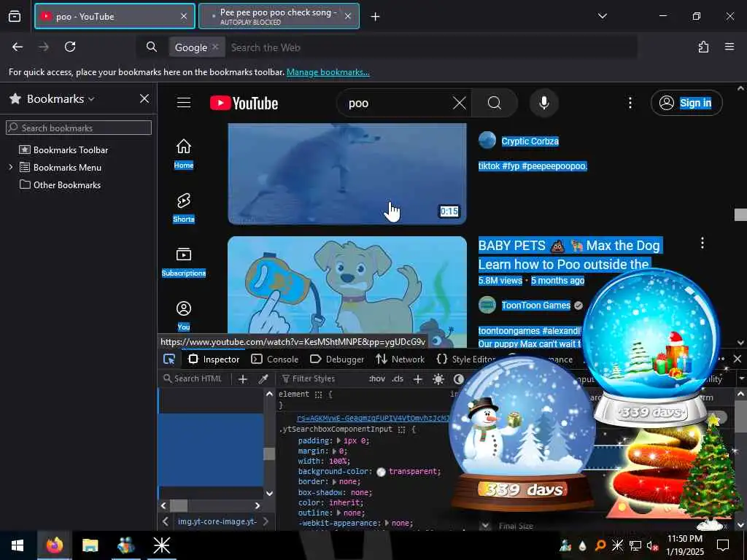Click the transparent background-color swatch
This screenshot has width=747, height=560.
tap(381, 472)
